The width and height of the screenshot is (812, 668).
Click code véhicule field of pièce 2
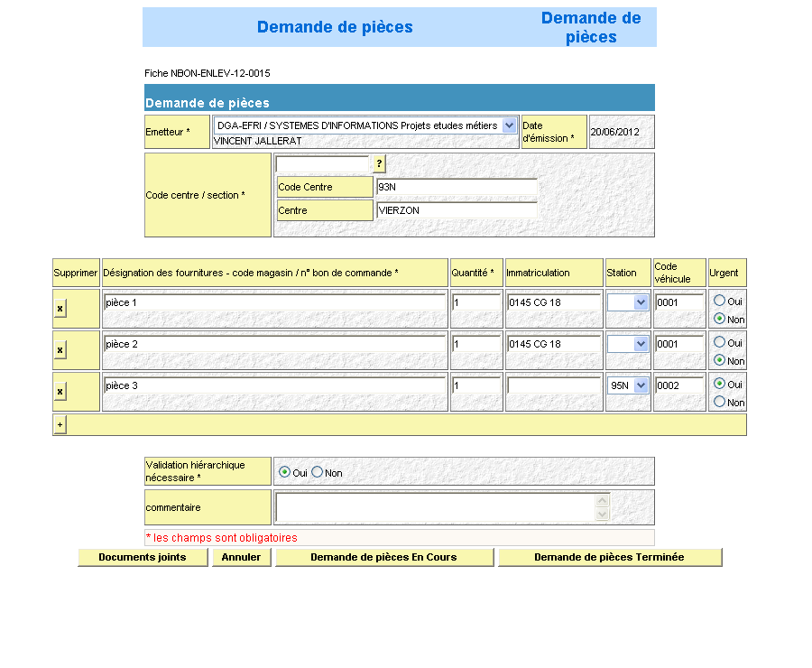pyautogui.click(x=679, y=344)
